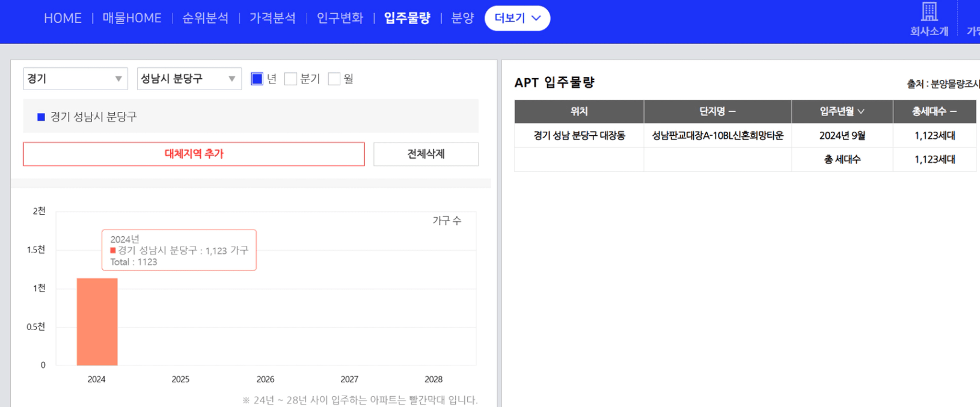The image size is (980, 407).
Task: Click 1,123세대 in the complex row
Action: coord(934,136)
